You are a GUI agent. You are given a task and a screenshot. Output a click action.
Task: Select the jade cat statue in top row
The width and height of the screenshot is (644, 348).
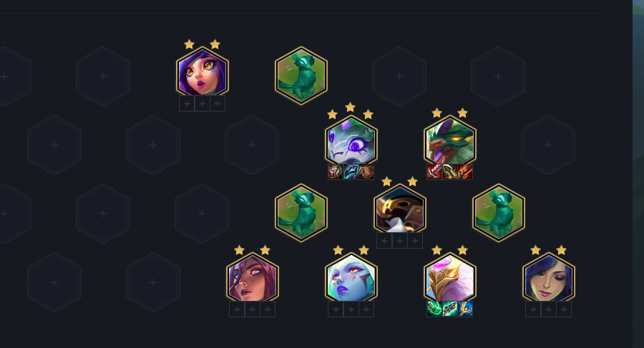pyautogui.click(x=301, y=76)
